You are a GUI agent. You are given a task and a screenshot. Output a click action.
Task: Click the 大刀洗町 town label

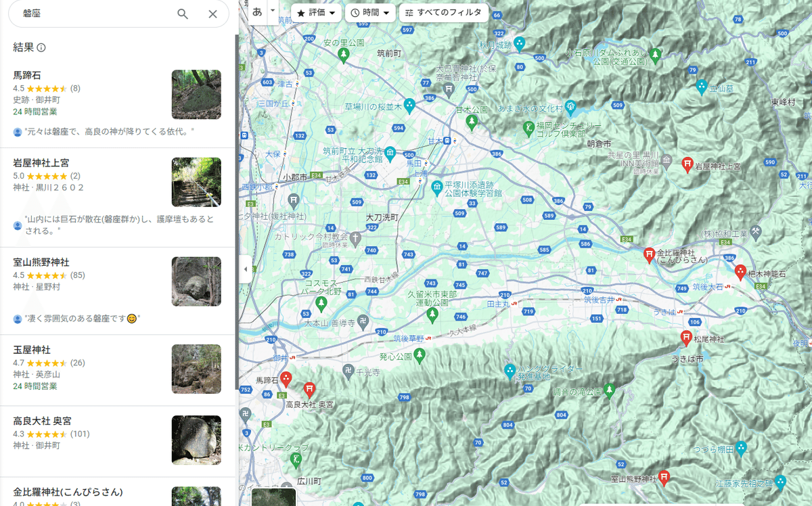(x=382, y=218)
